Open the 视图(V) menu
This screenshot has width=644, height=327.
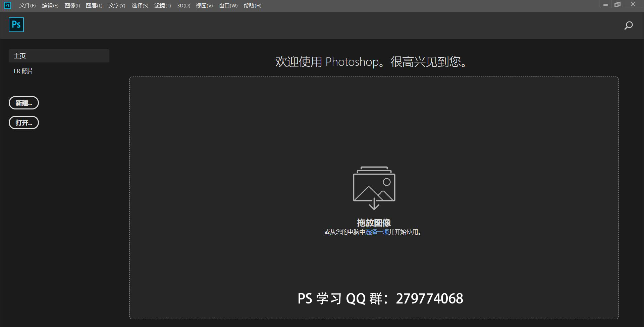pyautogui.click(x=204, y=6)
